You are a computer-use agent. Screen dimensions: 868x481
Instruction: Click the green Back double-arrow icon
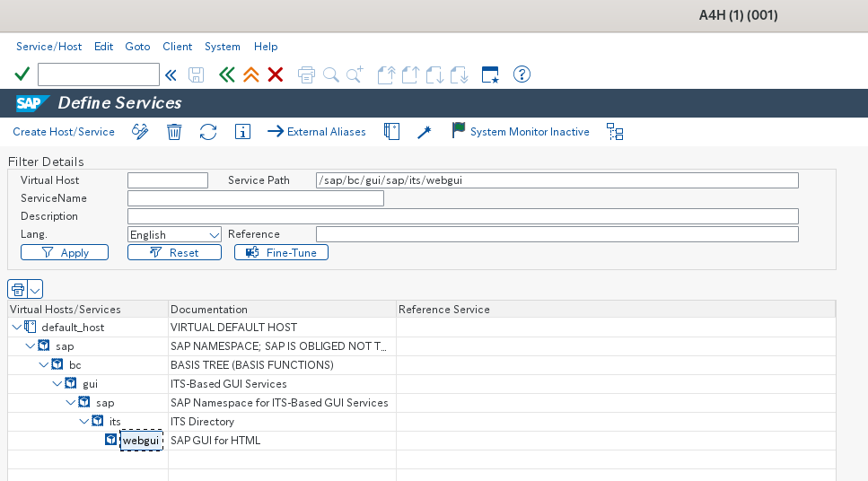(226, 74)
